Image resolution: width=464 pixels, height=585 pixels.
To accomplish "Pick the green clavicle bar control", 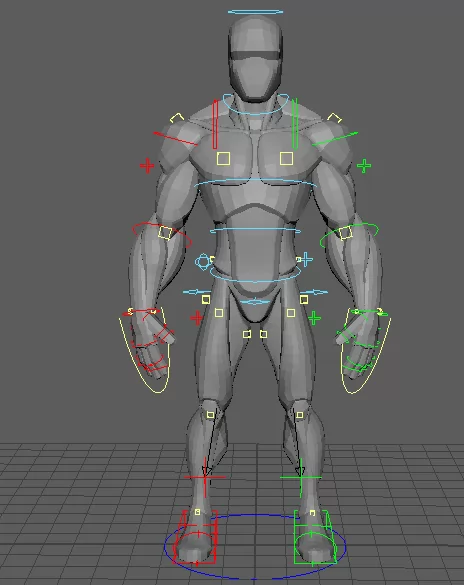I will [295, 124].
